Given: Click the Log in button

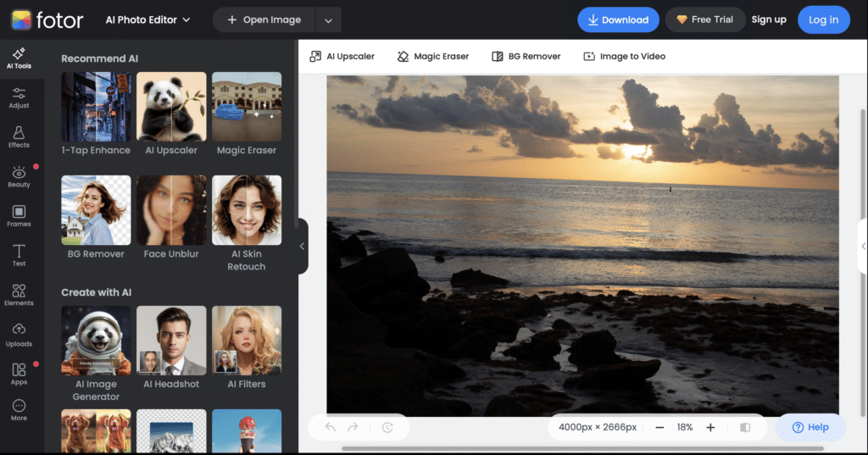Looking at the screenshot, I should click(x=823, y=20).
